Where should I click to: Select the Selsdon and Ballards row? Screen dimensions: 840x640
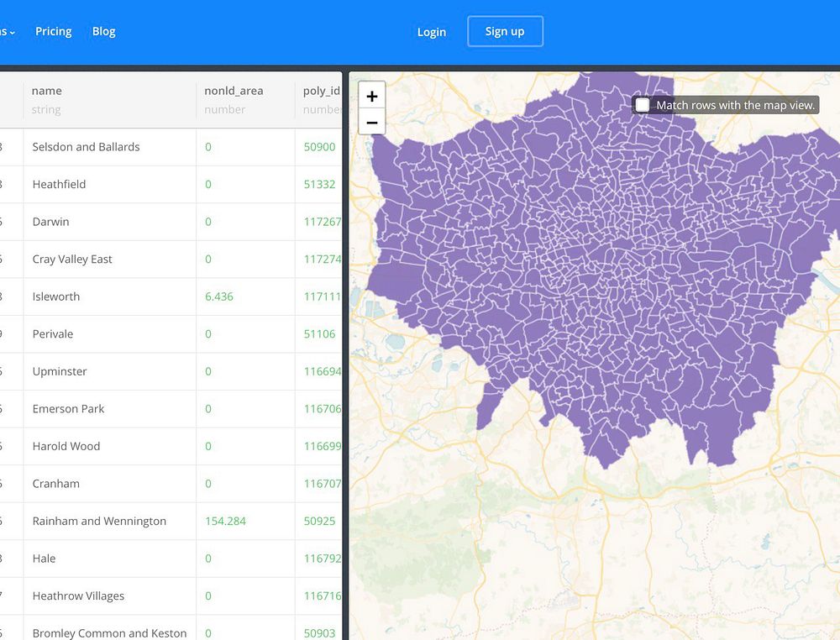[171, 147]
